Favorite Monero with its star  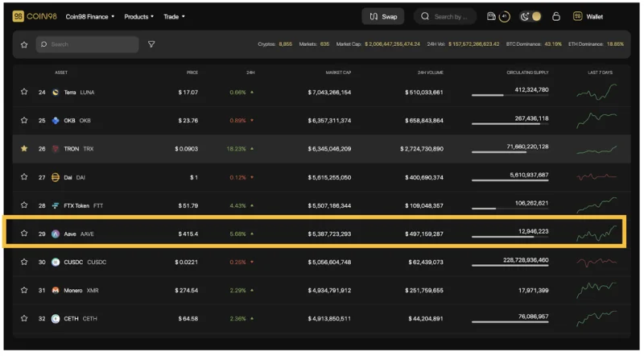click(x=24, y=290)
